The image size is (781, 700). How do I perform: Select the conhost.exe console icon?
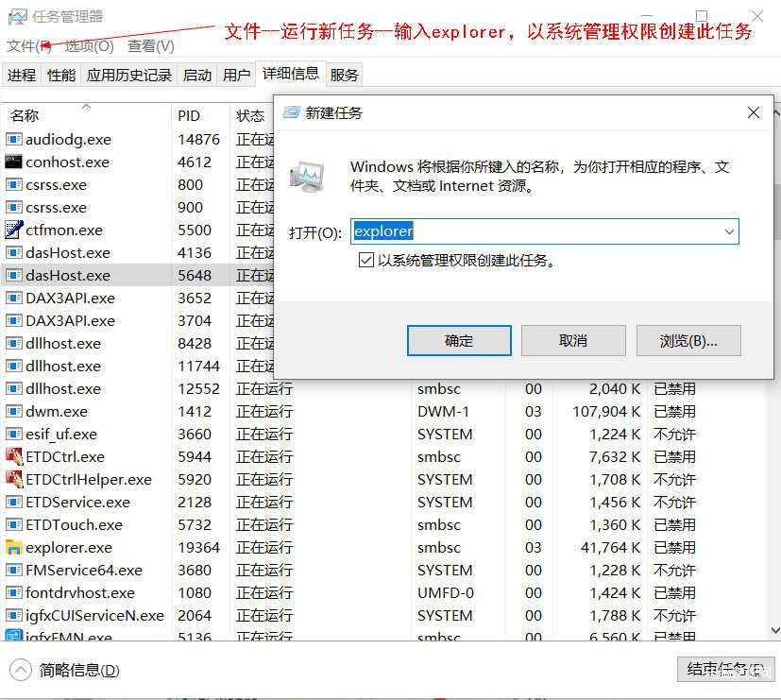coord(13,162)
